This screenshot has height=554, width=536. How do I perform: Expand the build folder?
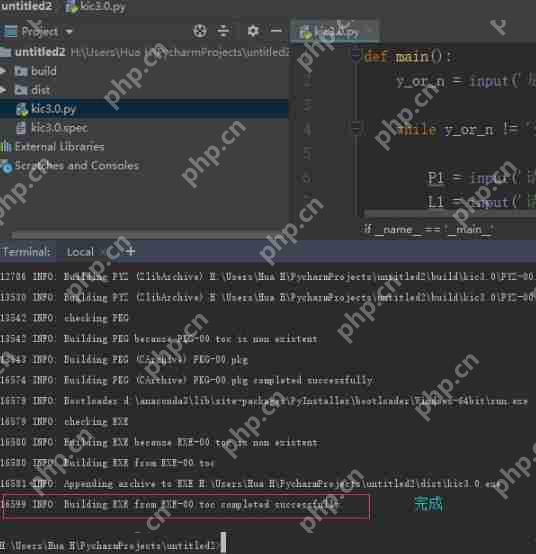(3, 71)
